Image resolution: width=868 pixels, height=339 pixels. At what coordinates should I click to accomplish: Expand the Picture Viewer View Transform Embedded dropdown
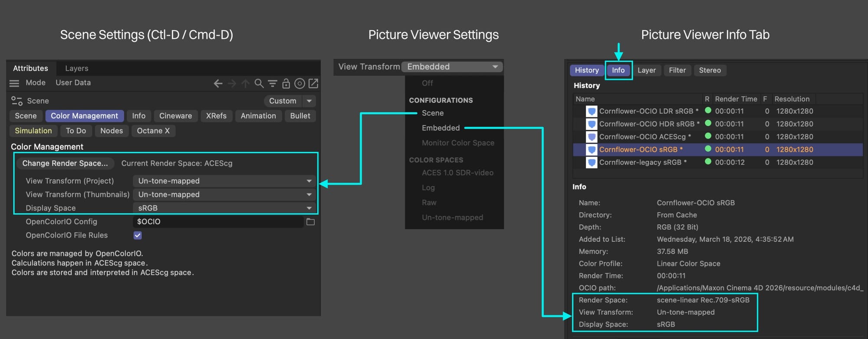[x=452, y=67]
